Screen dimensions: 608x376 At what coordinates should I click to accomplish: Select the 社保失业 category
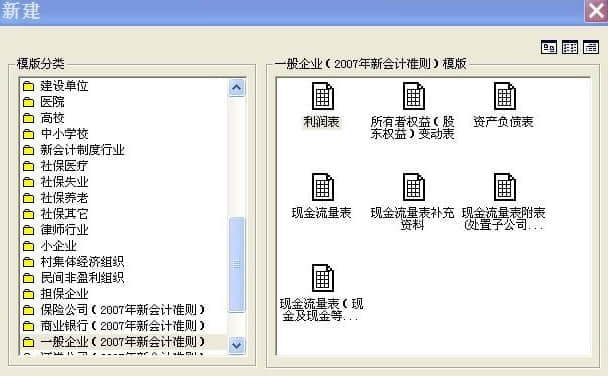click(64, 182)
